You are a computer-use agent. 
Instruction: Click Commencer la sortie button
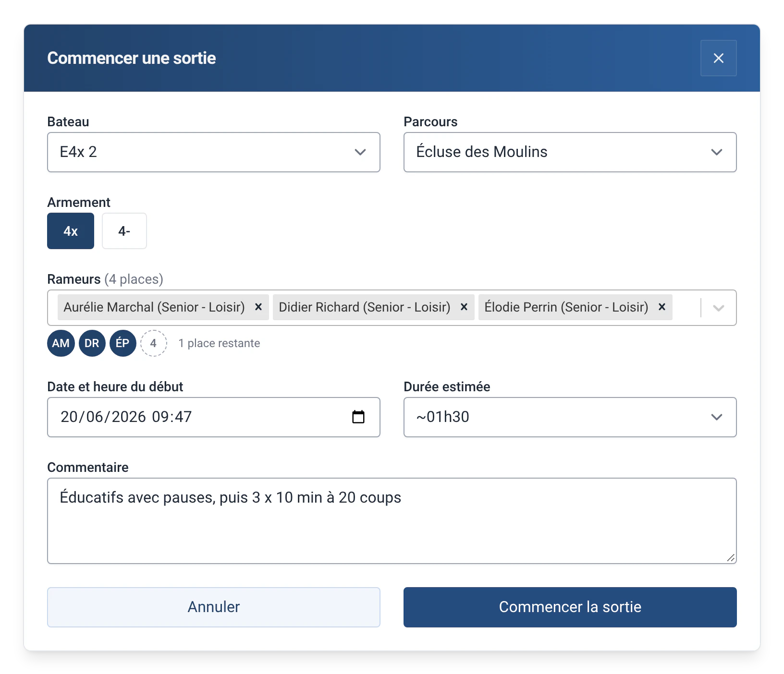[570, 607]
